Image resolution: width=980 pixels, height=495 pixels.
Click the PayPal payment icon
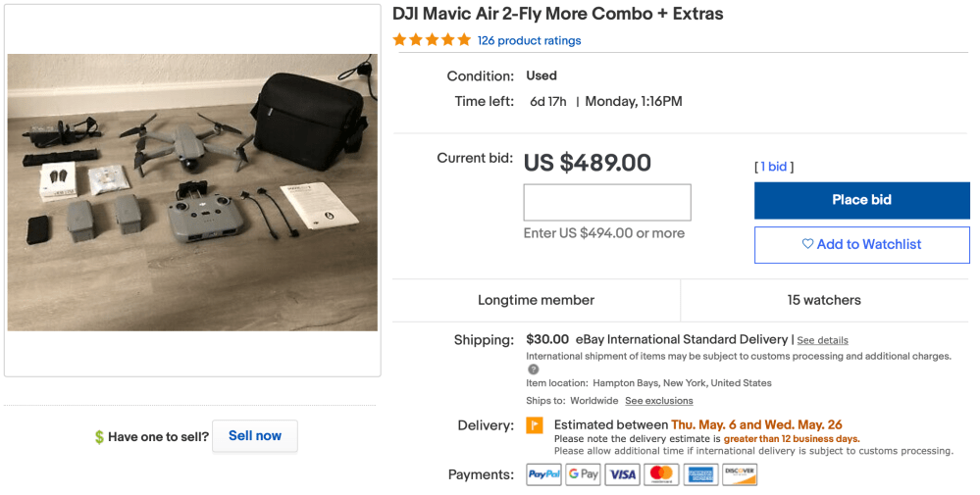tap(544, 474)
